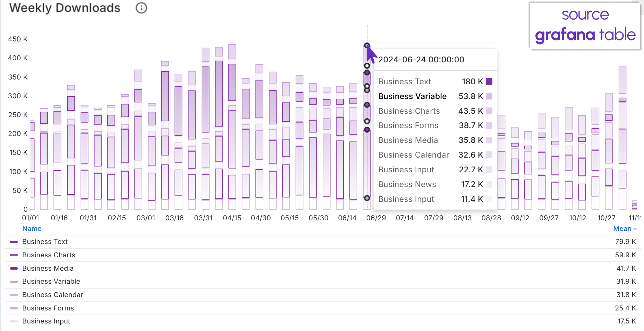The height and width of the screenshot is (331, 644).
Task: Click the 17.5 K mean value
Action: point(627,321)
